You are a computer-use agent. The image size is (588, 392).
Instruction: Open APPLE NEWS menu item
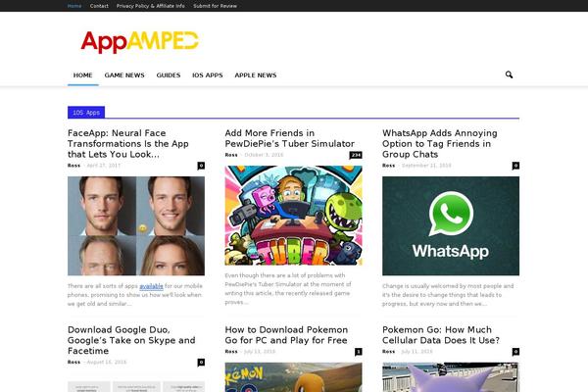point(256,75)
